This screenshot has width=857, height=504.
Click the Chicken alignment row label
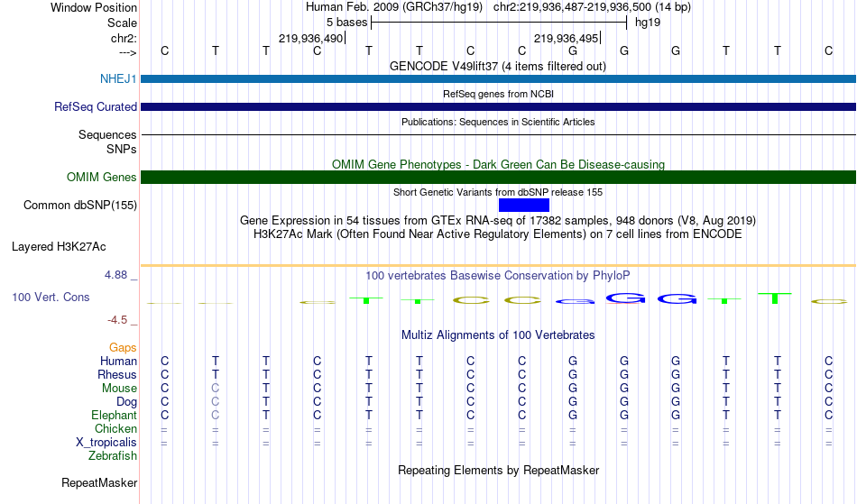pyautogui.click(x=115, y=429)
